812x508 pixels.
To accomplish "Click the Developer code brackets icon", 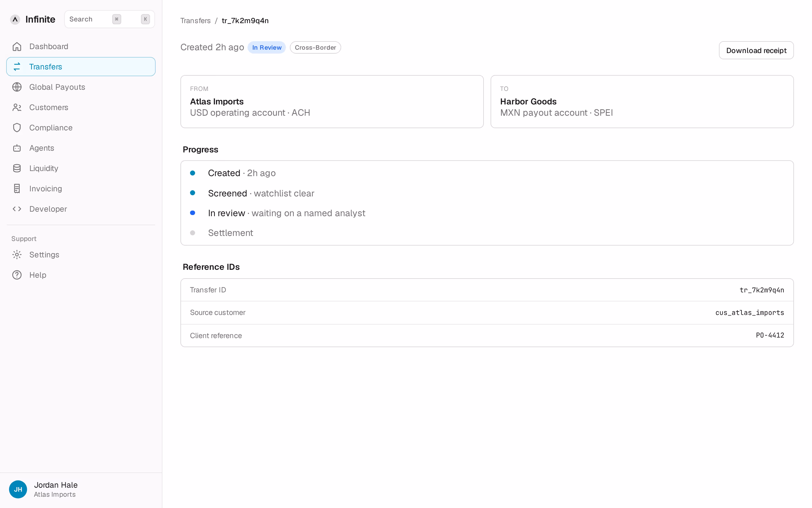I will [x=17, y=209].
